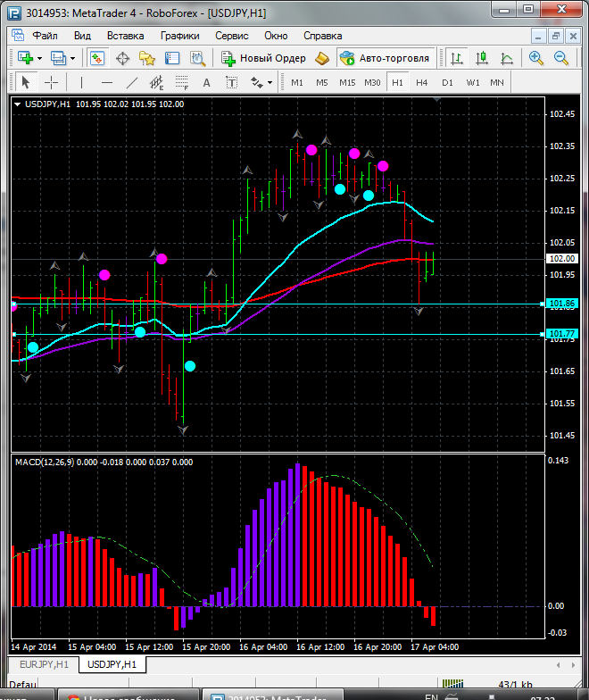The height and width of the screenshot is (700, 589).
Task: Select the Fibonacci retracement tool
Action: click(x=183, y=82)
